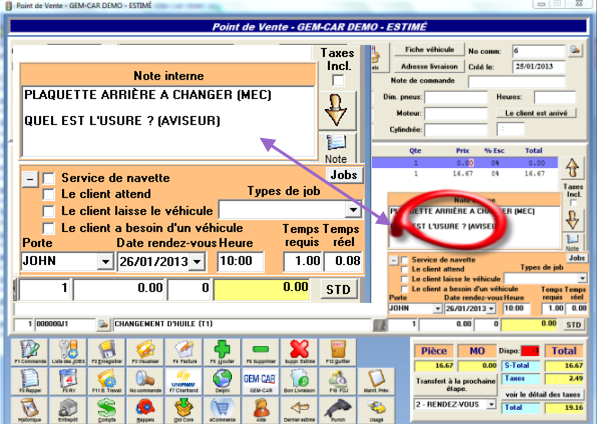Click the F10 FDJ icon
The width and height of the screenshot is (597, 424).
(338, 381)
